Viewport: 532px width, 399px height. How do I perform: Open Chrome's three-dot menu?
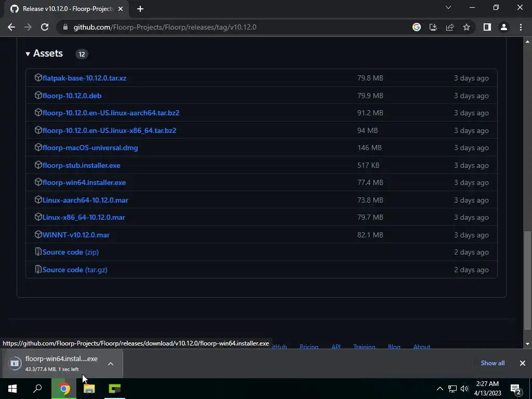pyautogui.click(x=521, y=27)
